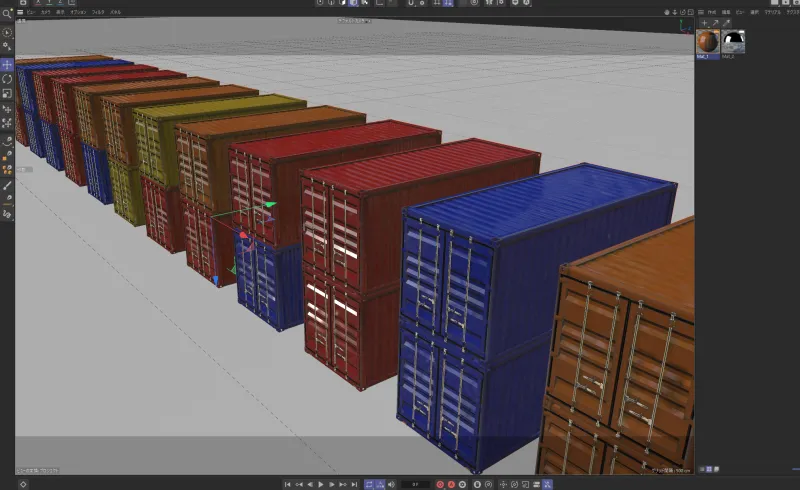This screenshot has width=800, height=490.
Task: Toggle the record keyframe button
Action: pyautogui.click(x=439, y=484)
